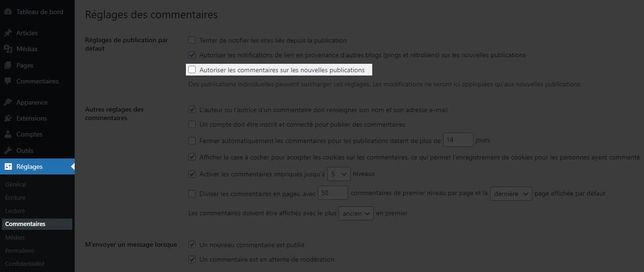Toggle 'Un compte doit être inscrit et connecté'
Image resolution: width=644 pixels, height=272 pixels.
(192, 125)
